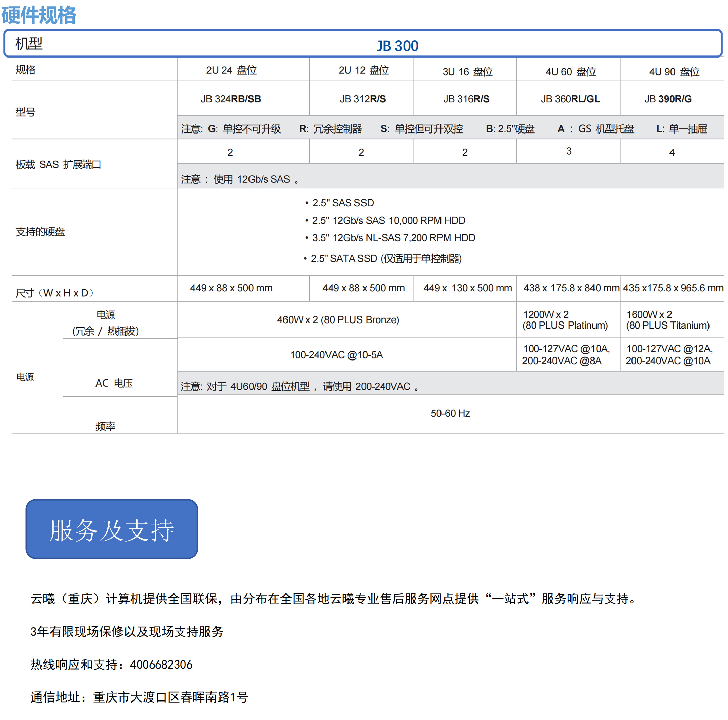Select the 4U 90 盘位 cell
The width and height of the screenshot is (728, 720).
[x=674, y=72]
